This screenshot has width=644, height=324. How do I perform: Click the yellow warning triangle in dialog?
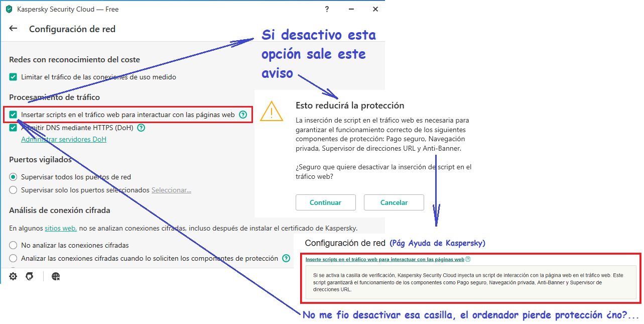tap(272, 111)
